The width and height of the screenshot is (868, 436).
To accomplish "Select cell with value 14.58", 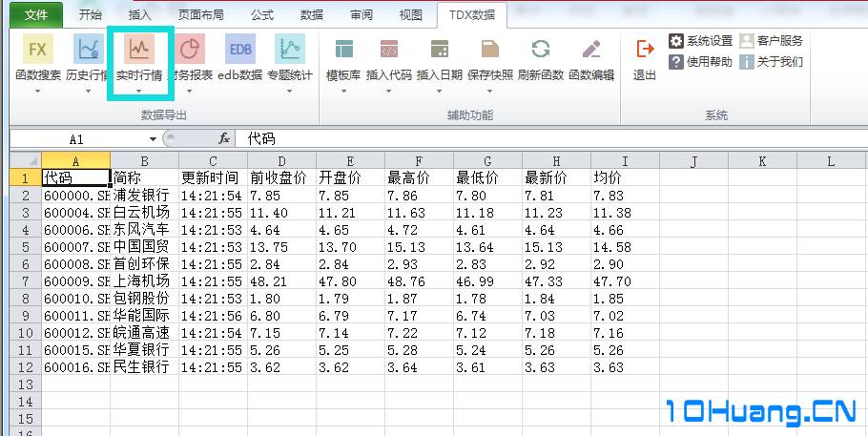I will click(625, 246).
